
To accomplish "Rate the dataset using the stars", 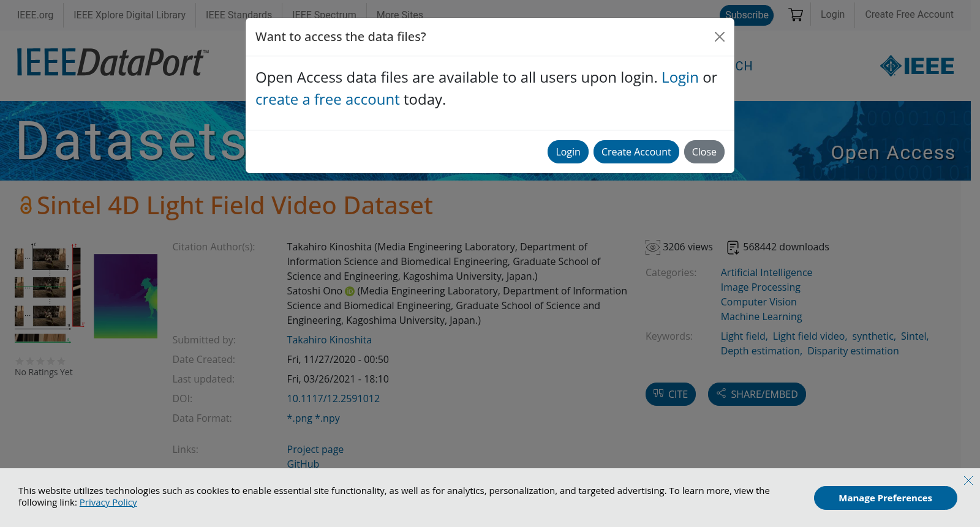I will coord(40,361).
